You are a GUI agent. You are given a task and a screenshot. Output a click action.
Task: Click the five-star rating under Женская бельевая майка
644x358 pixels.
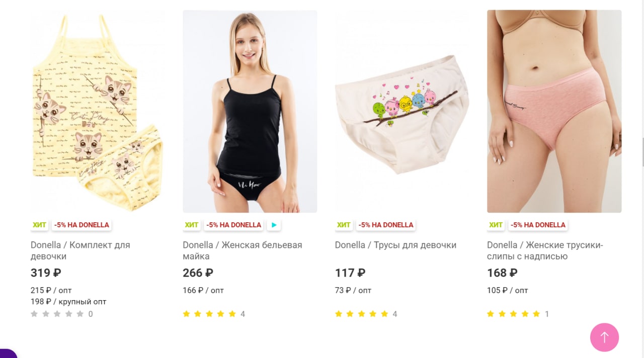[x=209, y=314]
